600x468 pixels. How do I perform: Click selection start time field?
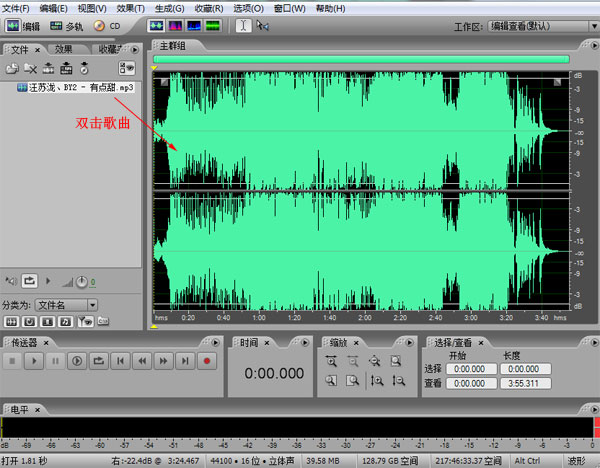click(471, 369)
